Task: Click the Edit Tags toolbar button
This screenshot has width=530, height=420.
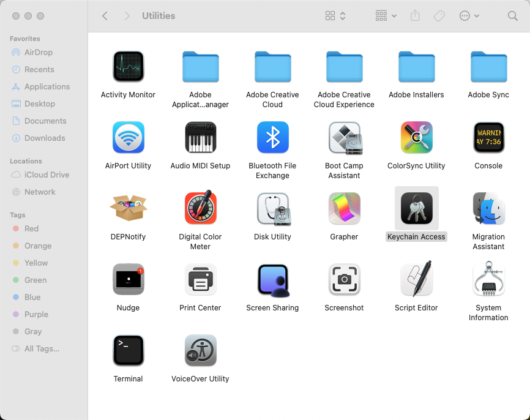Action: (x=439, y=16)
